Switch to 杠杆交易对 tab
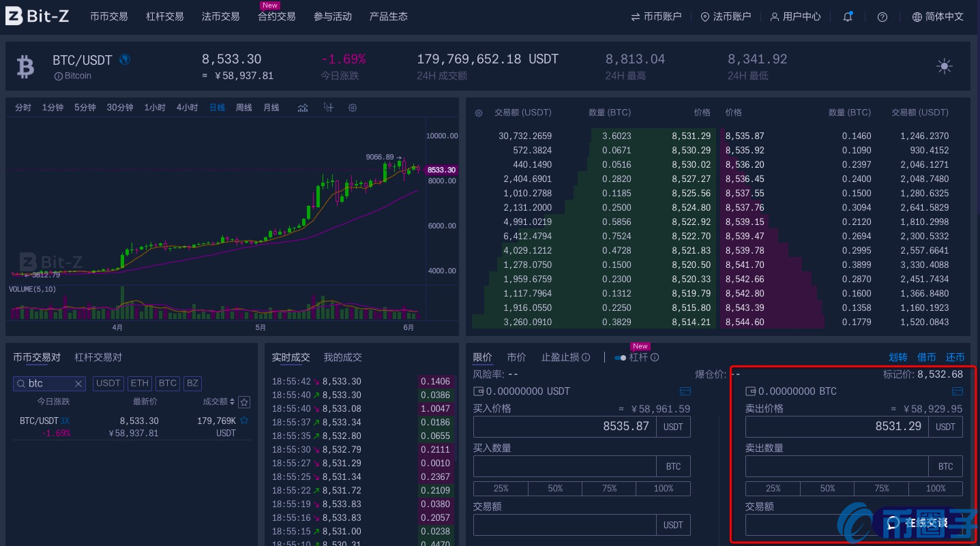The image size is (980, 546). 98,357
